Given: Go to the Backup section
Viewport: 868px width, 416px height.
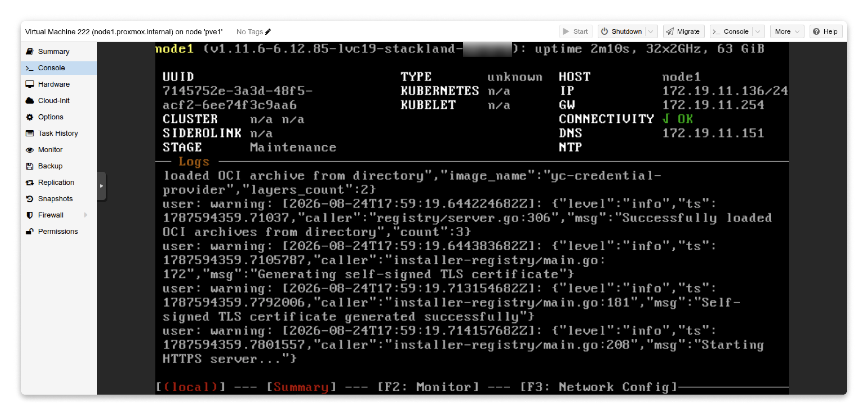Looking at the screenshot, I should 59,166.
